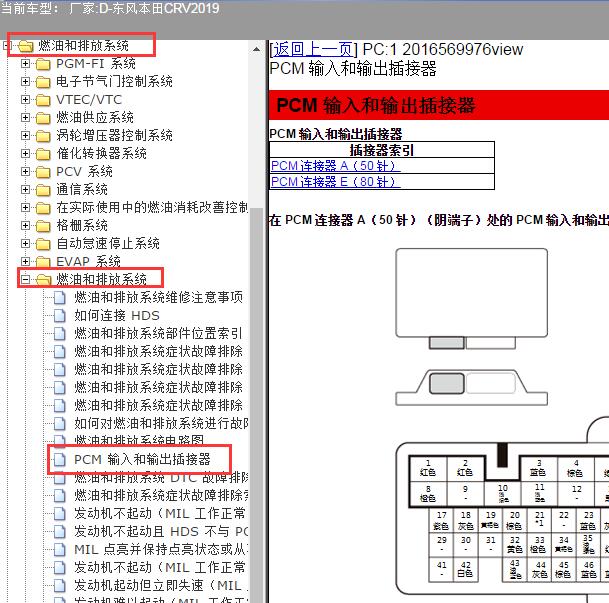Open MIL 点亮并保持点亮状态 entry
Viewport: 609px width, 603px height.
[x=161, y=549]
